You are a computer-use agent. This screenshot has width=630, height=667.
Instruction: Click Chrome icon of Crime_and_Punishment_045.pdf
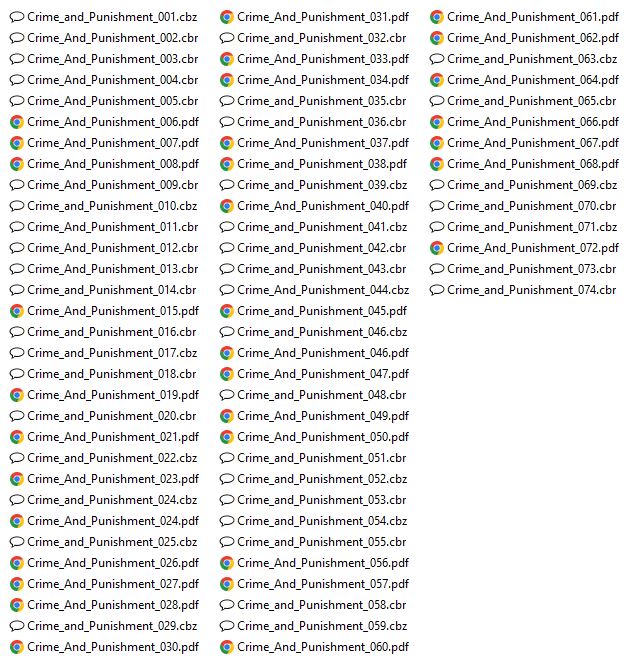pos(227,311)
